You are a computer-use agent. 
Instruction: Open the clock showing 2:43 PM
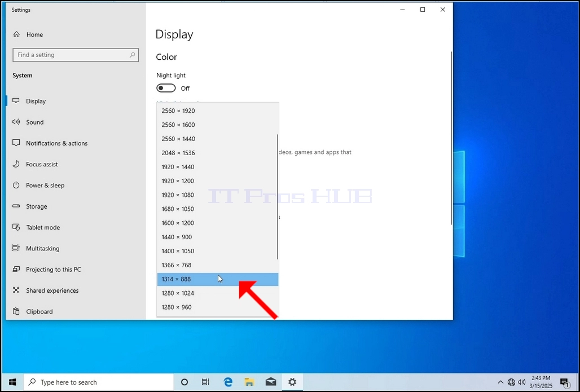541,382
